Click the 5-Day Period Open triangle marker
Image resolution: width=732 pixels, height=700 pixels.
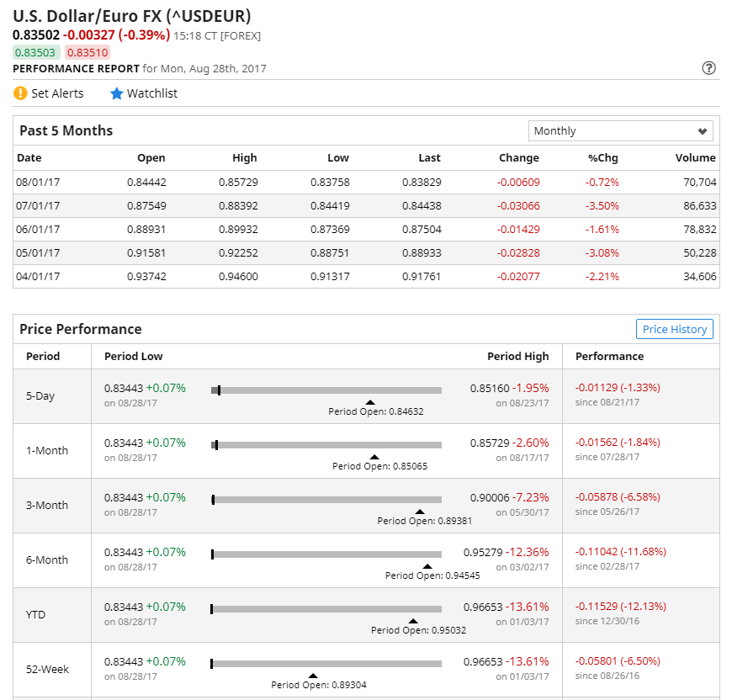370,402
